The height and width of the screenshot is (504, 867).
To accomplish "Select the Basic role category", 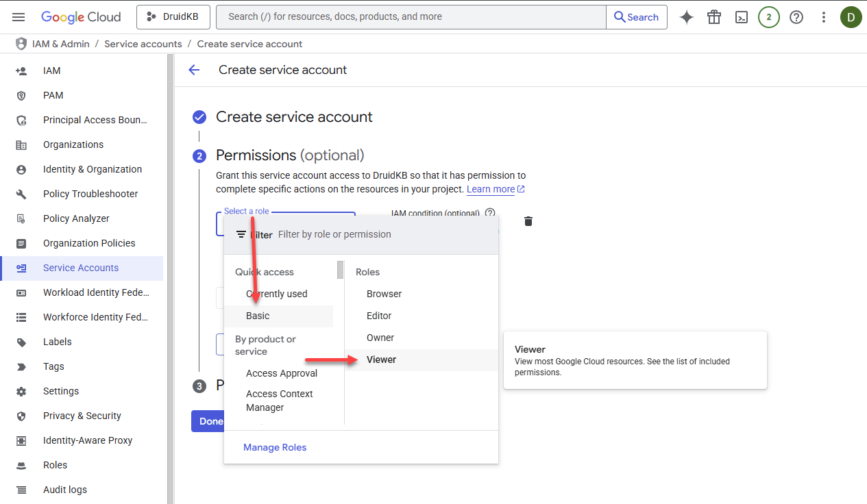I will point(258,316).
